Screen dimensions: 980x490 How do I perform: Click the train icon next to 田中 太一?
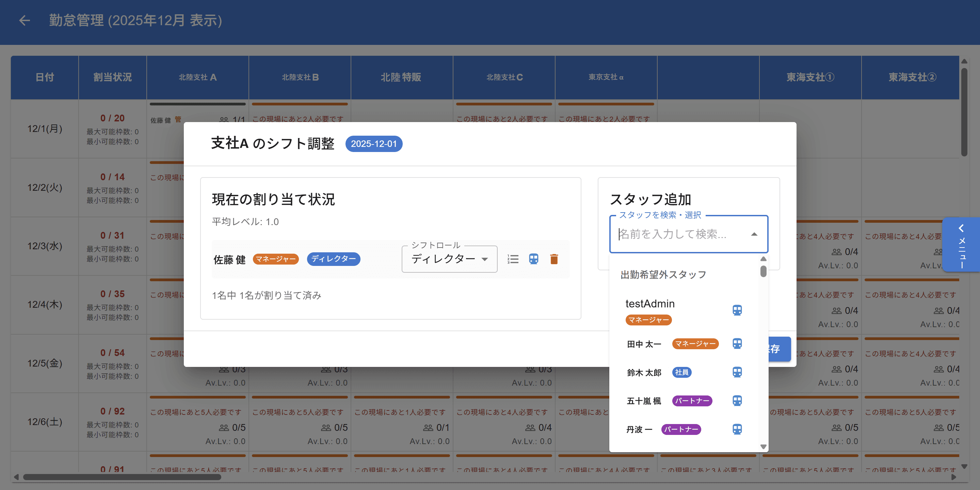pyautogui.click(x=737, y=344)
